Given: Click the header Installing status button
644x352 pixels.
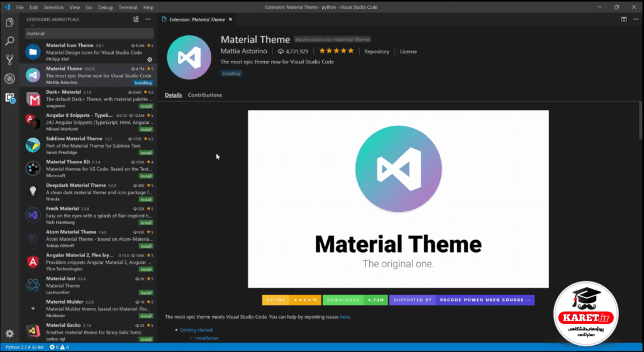Looking at the screenshot, I should tap(231, 74).
